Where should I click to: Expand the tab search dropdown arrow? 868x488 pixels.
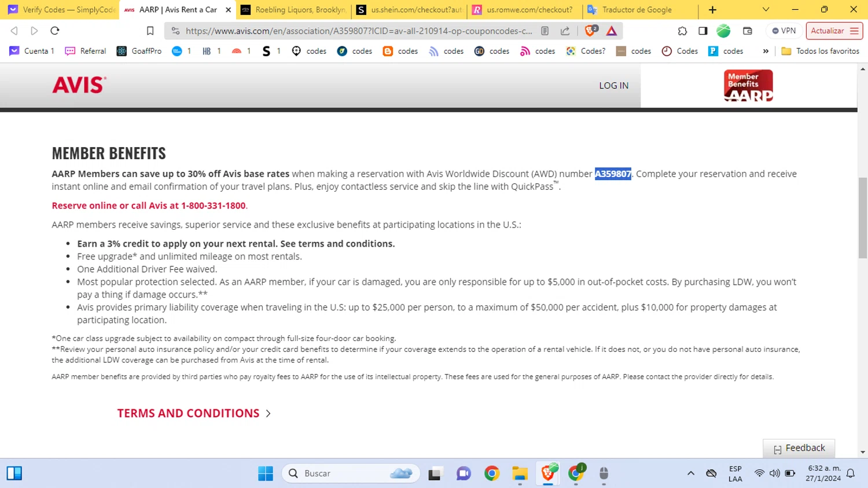[766, 10]
